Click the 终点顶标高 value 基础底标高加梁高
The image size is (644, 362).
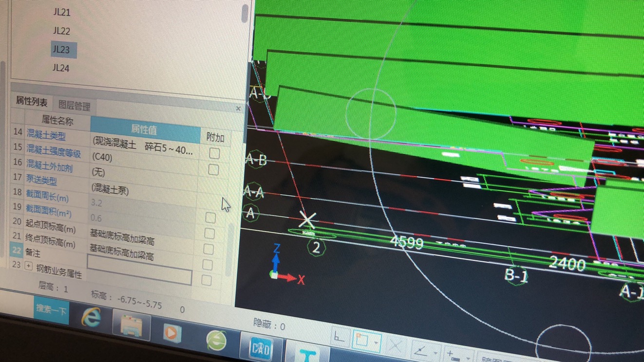(x=122, y=252)
